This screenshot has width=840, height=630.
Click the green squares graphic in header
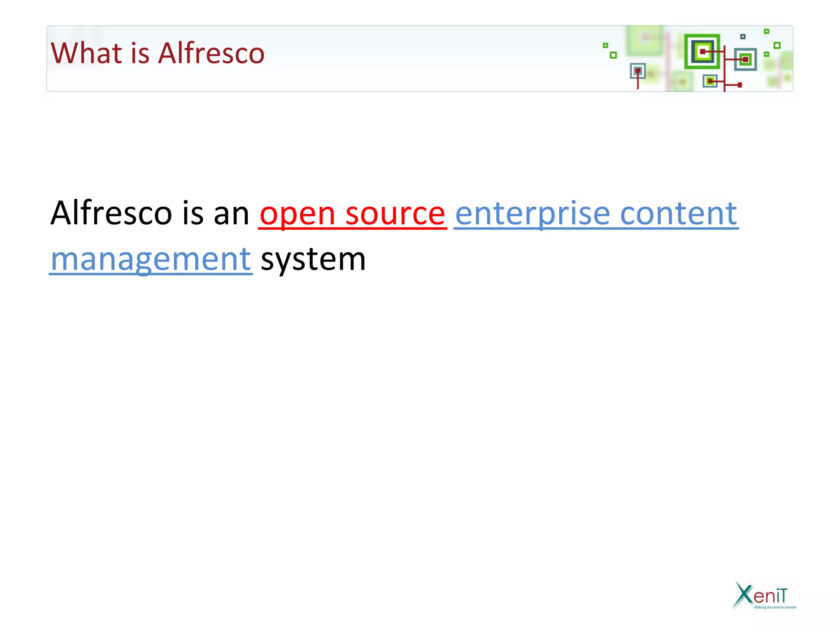click(x=697, y=59)
